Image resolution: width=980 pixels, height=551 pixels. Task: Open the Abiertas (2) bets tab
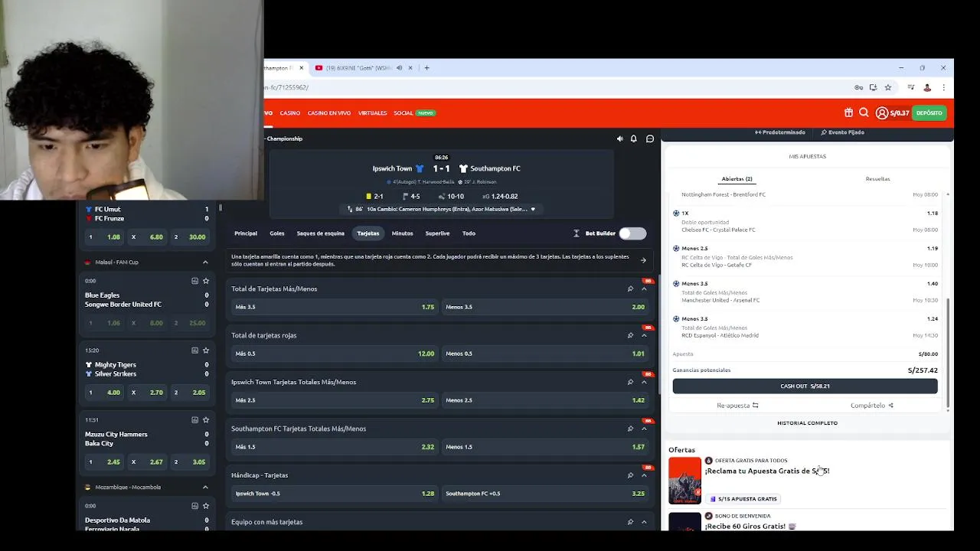pyautogui.click(x=737, y=179)
